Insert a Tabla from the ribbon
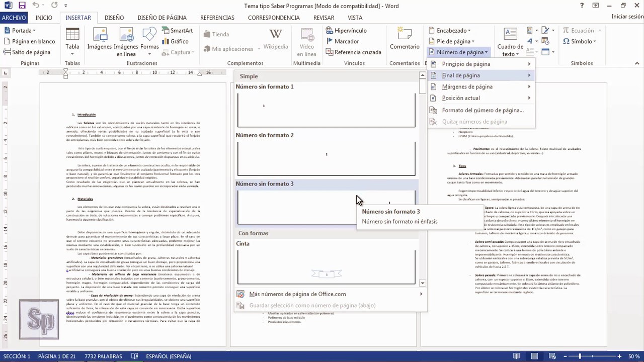The height and width of the screenshot is (362, 644). click(72, 41)
